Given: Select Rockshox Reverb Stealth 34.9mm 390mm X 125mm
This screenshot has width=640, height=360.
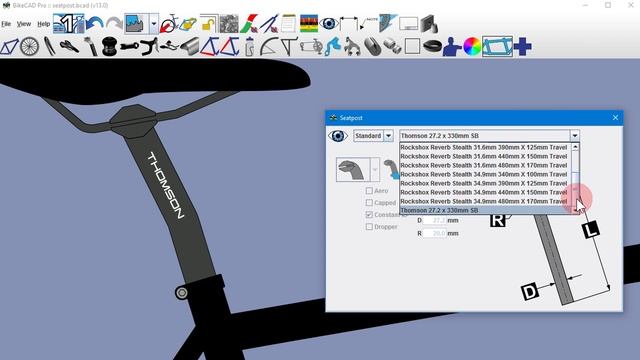Looking at the screenshot, I should pos(484,183).
